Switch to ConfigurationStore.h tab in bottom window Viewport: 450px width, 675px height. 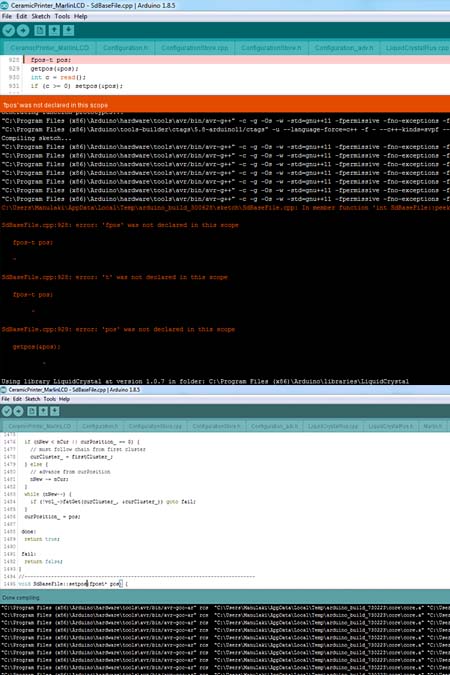click(x=216, y=426)
